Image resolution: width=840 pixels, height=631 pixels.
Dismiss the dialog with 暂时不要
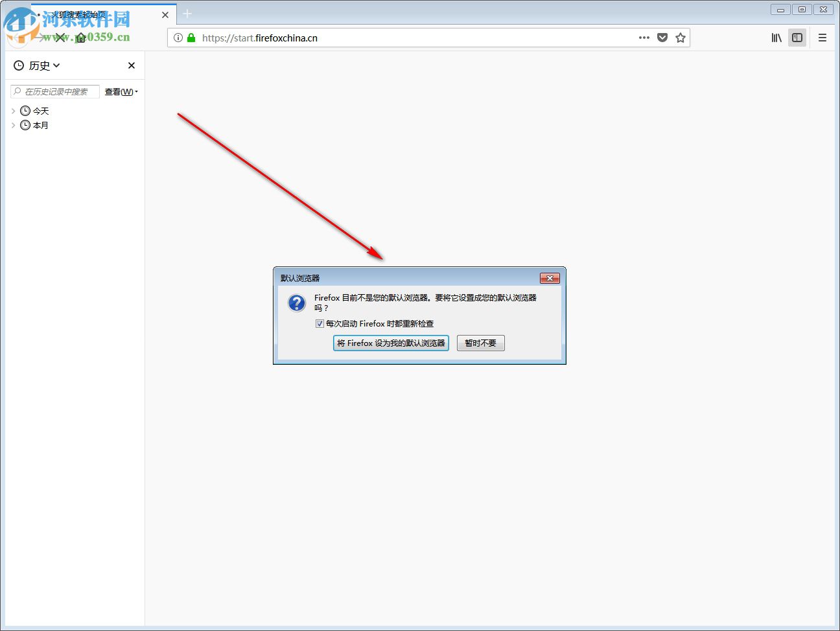480,343
